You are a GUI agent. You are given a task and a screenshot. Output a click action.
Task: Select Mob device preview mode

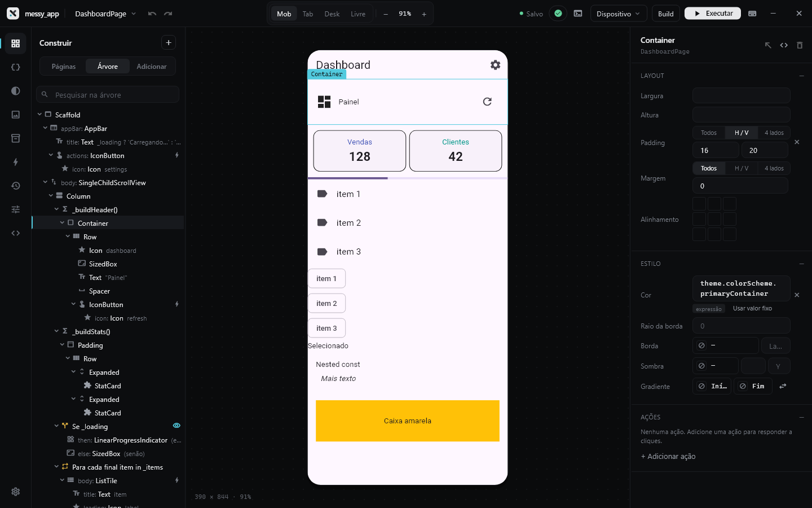coord(284,14)
